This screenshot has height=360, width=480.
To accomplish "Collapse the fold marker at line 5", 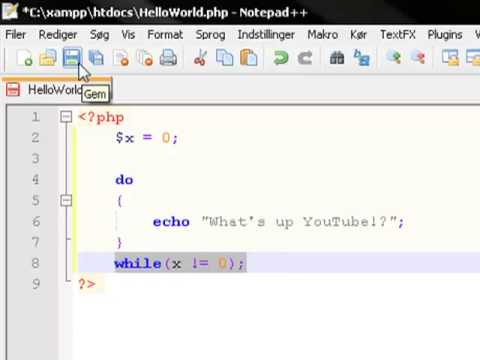I will [66, 200].
